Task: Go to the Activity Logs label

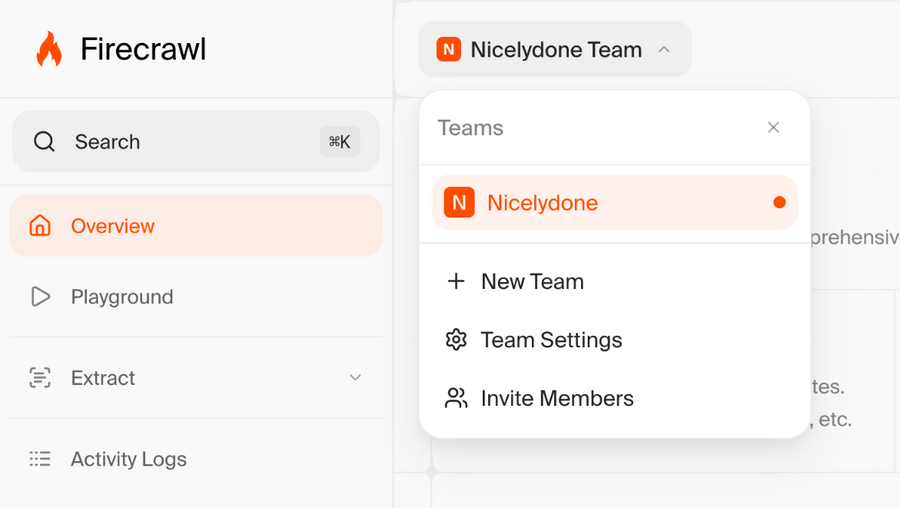Action: click(128, 459)
